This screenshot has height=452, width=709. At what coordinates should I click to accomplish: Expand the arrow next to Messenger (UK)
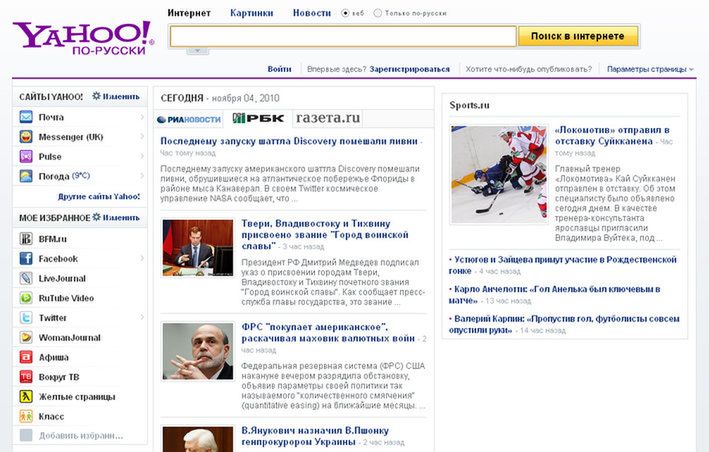click(x=142, y=137)
